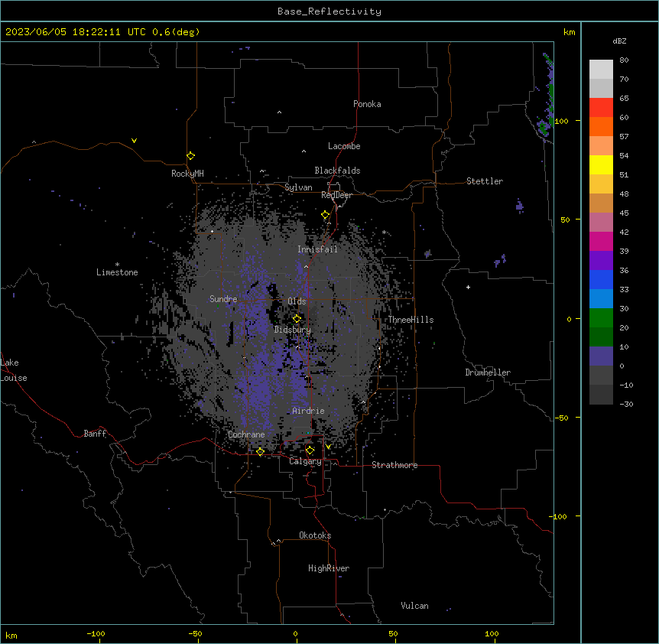Image resolution: width=659 pixels, height=644 pixels.
Task: Click the HighRiver label
Action: [329, 568]
